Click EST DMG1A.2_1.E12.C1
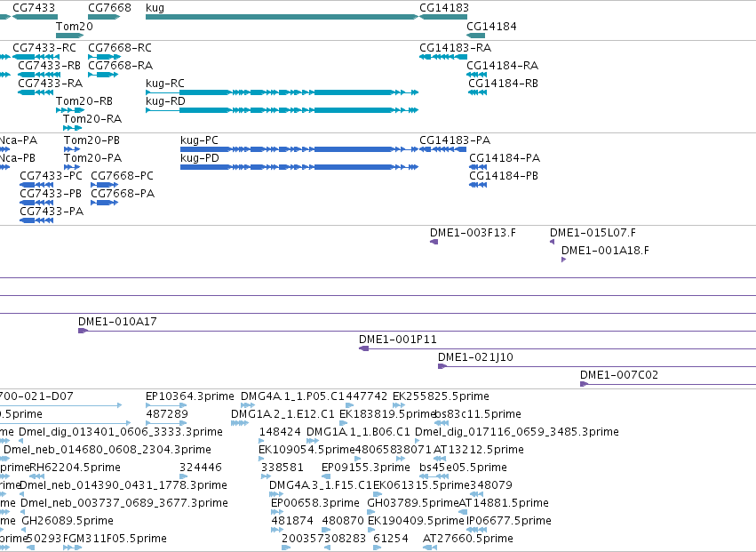The width and height of the screenshot is (756, 552). (x=283, y=414)
